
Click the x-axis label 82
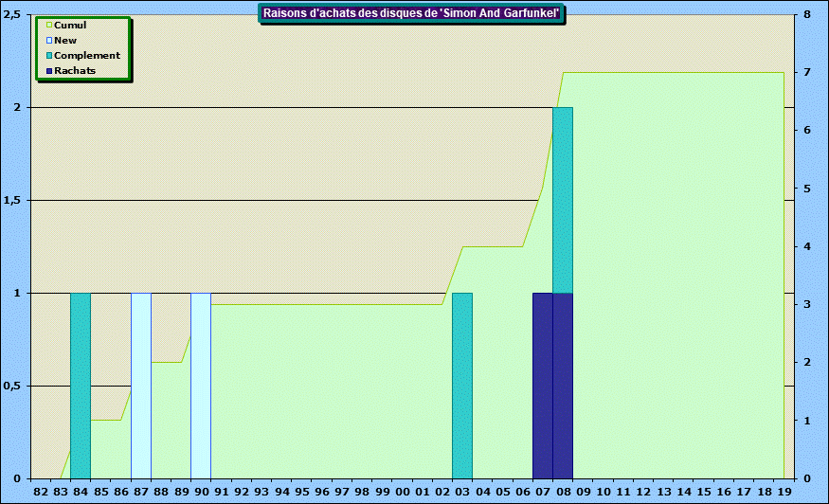(40, 493)
